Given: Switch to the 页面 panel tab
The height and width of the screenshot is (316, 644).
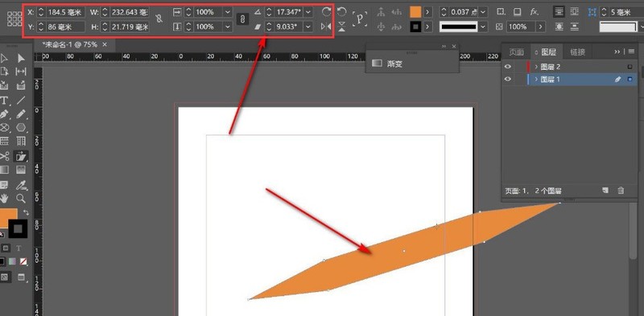Looking at the screenshot, I should [x=516, y=51].
